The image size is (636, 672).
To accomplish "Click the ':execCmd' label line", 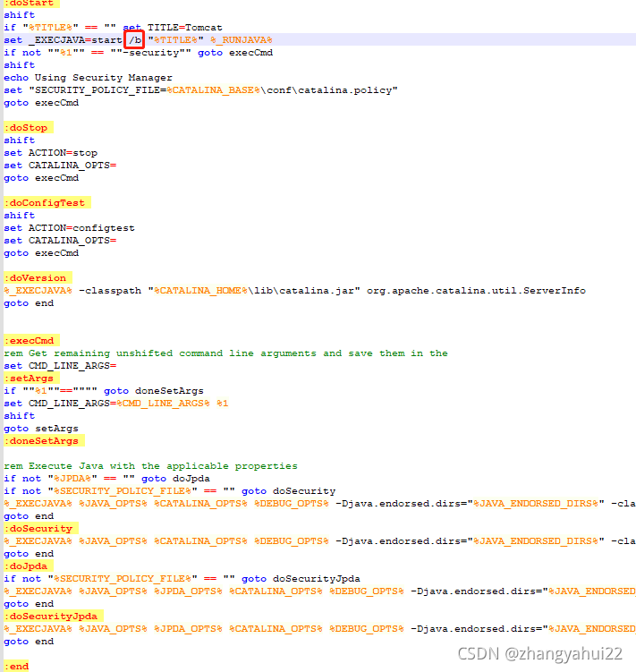I will pyautogui.click(x=31, y=341).
